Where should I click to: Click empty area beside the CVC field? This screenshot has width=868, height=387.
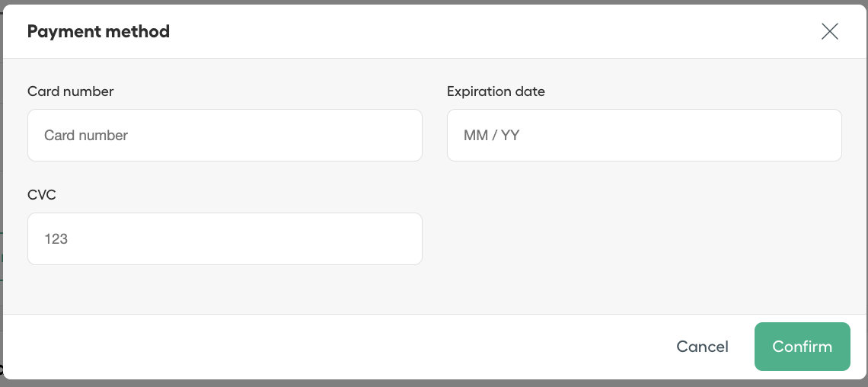coord(644,238)
